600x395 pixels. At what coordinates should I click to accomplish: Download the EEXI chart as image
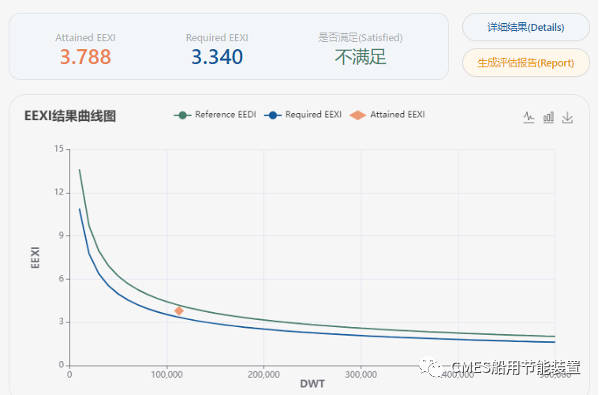tap(567, 117)
